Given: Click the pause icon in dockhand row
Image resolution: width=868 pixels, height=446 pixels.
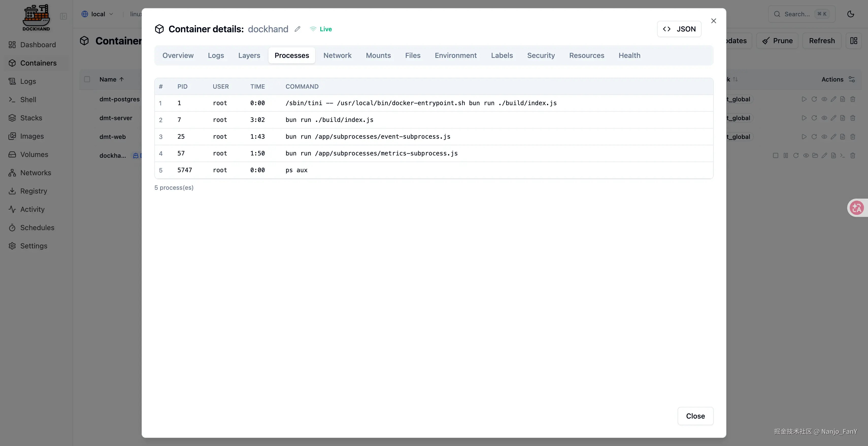Looking at the screenshot, I should (x=786, y=155).
